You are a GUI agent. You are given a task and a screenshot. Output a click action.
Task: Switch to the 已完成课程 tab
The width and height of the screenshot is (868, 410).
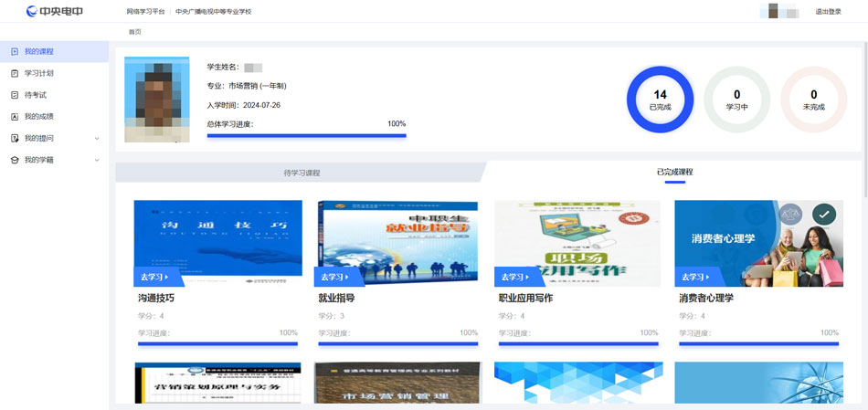tap(675, 172)
